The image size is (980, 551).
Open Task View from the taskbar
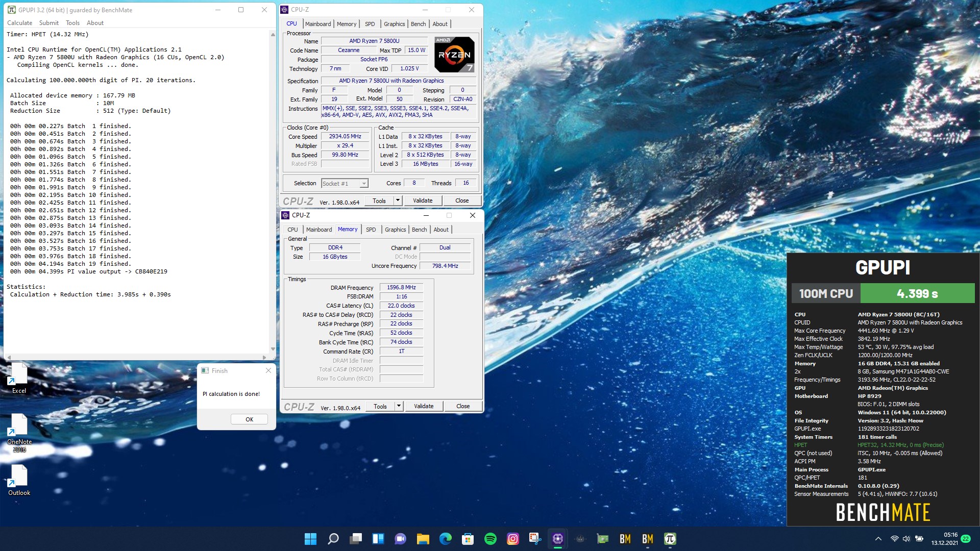coord(355,539)
